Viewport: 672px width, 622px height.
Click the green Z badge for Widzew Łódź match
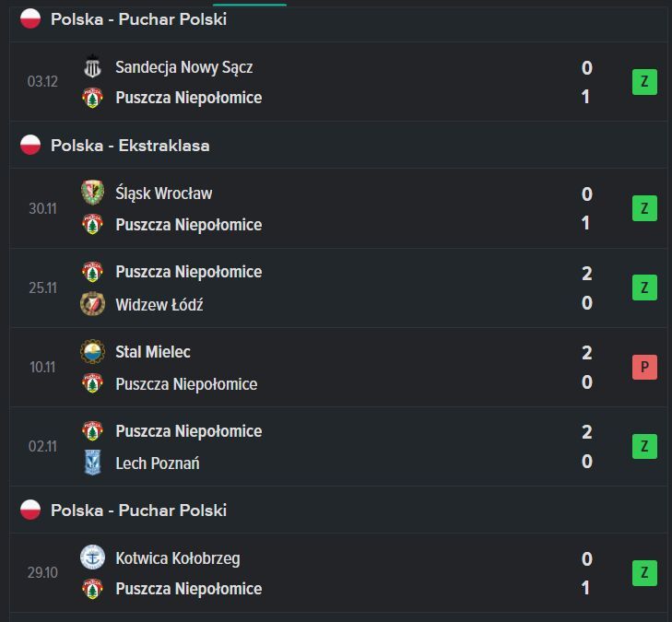tap(644, 288)
